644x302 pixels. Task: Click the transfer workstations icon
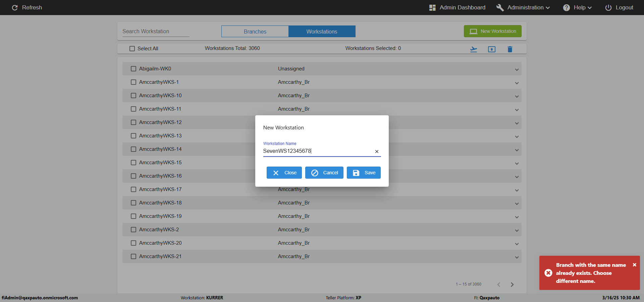[474, 49]
